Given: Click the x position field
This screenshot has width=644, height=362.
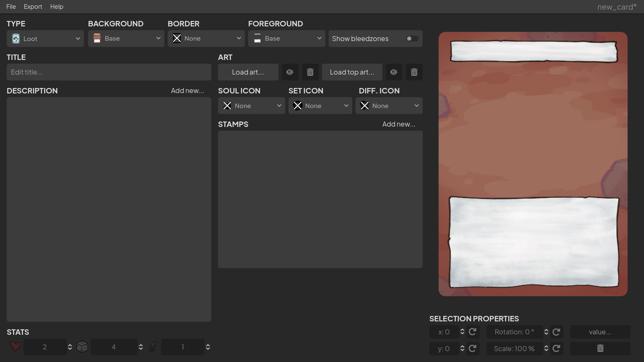Looking at the screenshot, I should point(444,332).
